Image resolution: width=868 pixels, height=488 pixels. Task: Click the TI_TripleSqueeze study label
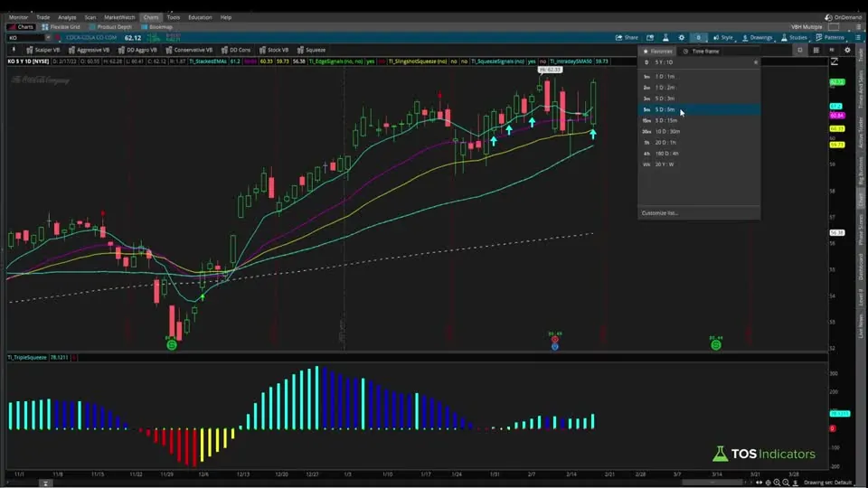coord(27,358)
